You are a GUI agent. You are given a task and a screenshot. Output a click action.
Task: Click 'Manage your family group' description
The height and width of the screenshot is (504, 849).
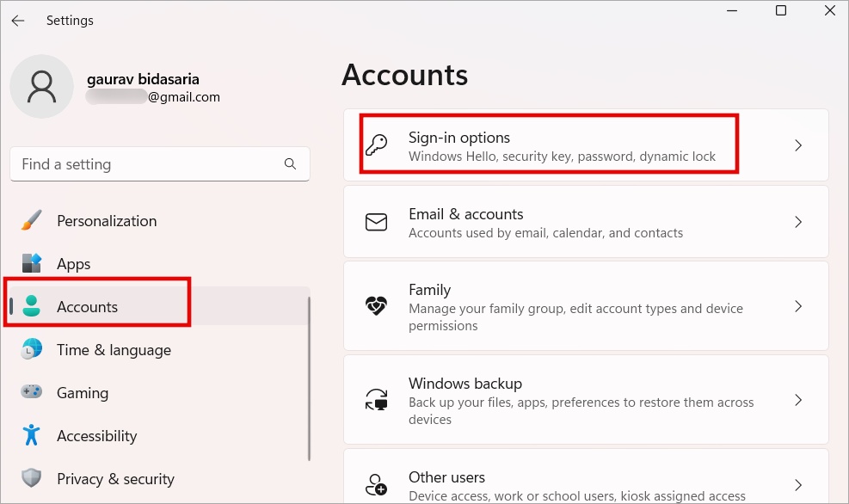[575, 317]
